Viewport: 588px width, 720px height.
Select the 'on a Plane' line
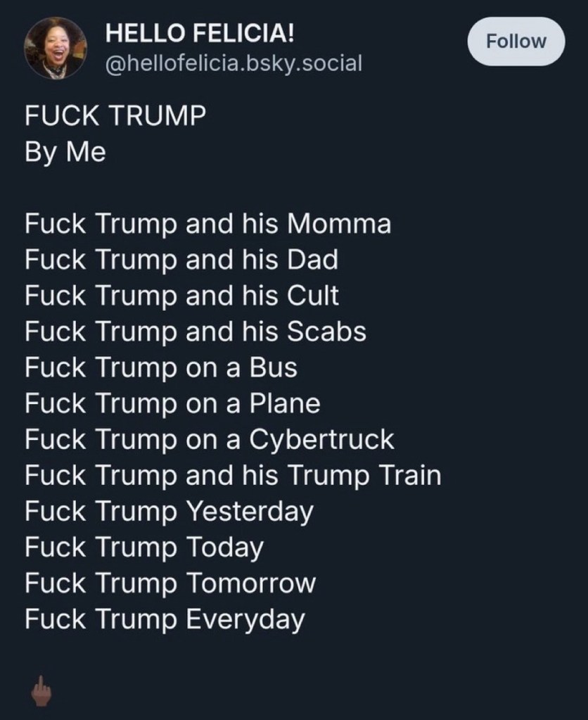pyautogui.click(x=172, y=403)
